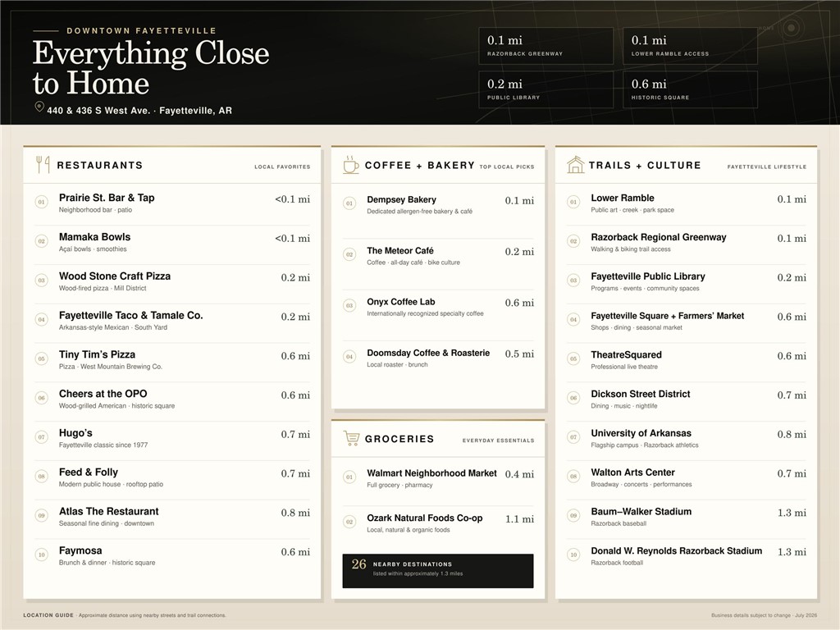840x630 pixels.
Task: Click the coffee cup icon
Action: tap(351, 164)
